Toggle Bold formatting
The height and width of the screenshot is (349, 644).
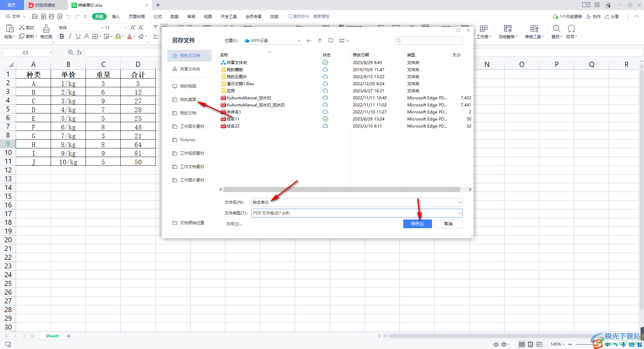click(62, 36)
